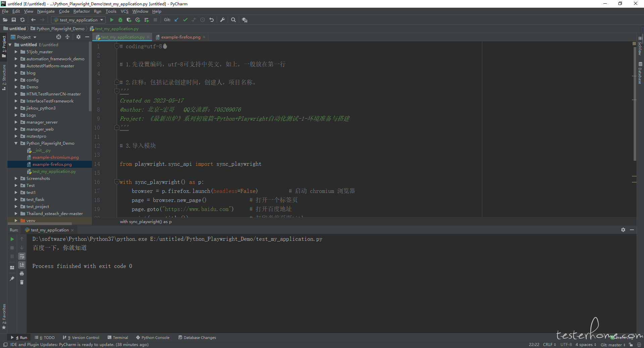
Task: Expand the 51job_master folder
Action: click(16, 52)
